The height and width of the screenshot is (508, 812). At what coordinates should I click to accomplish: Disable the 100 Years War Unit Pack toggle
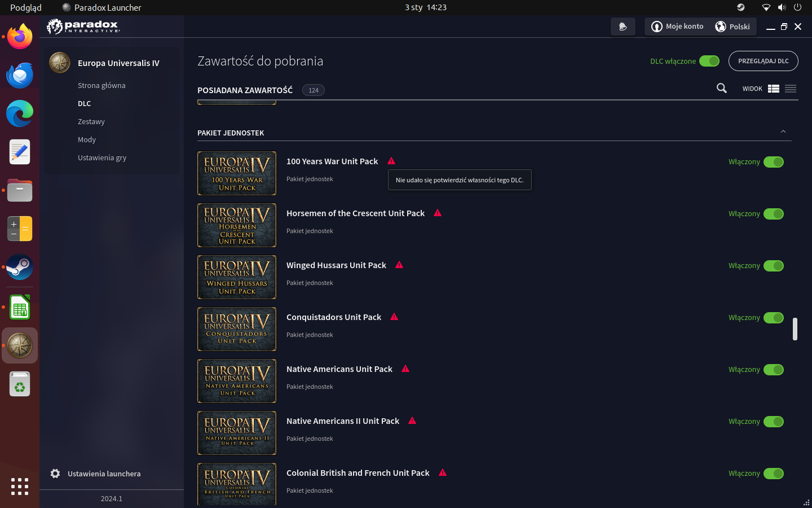774,162
